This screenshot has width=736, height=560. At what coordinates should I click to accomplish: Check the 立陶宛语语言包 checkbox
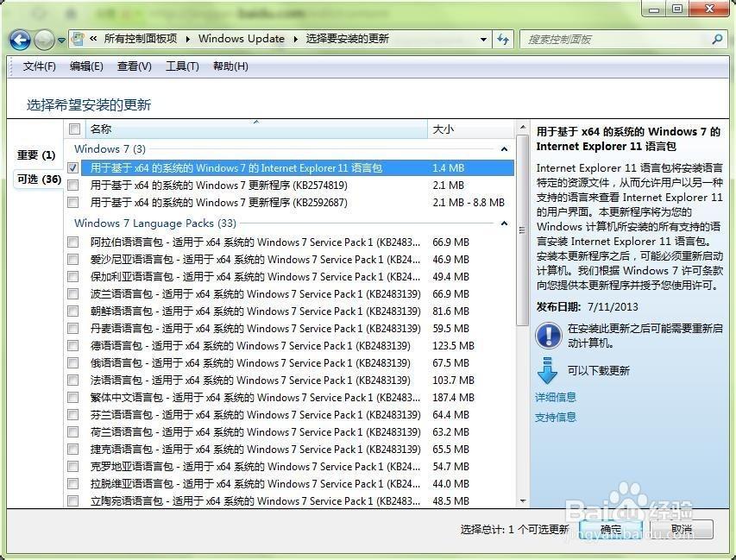tap(72, 500)
